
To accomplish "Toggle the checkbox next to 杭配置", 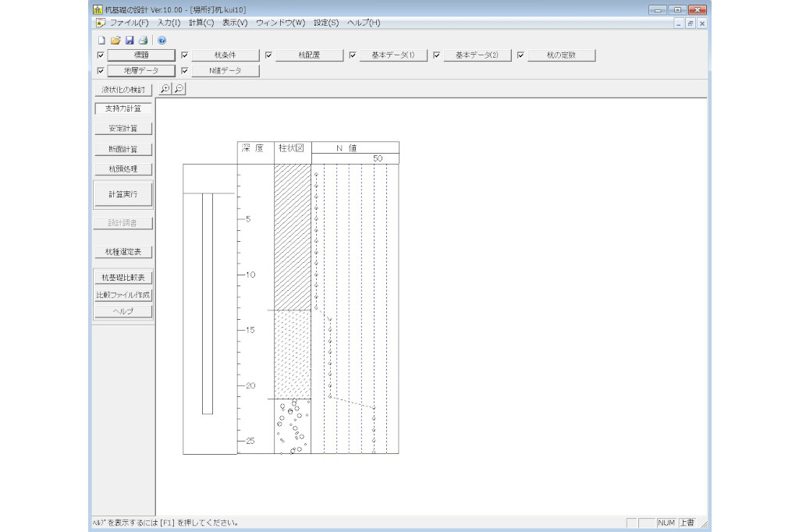I will (x=268, y=56).
